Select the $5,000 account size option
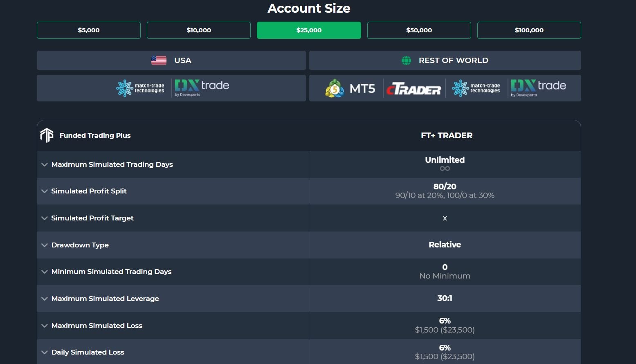636x364 pixels. tap(88, 30)
